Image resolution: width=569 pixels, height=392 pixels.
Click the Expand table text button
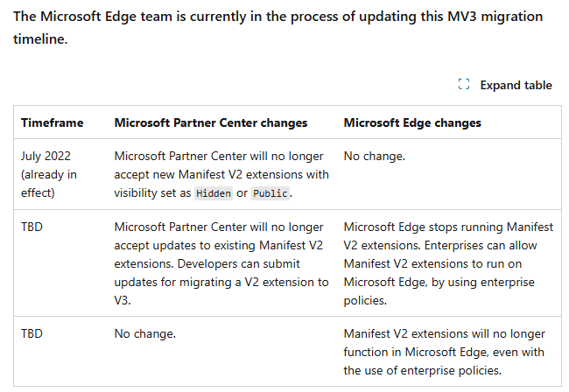pos(516,85)
